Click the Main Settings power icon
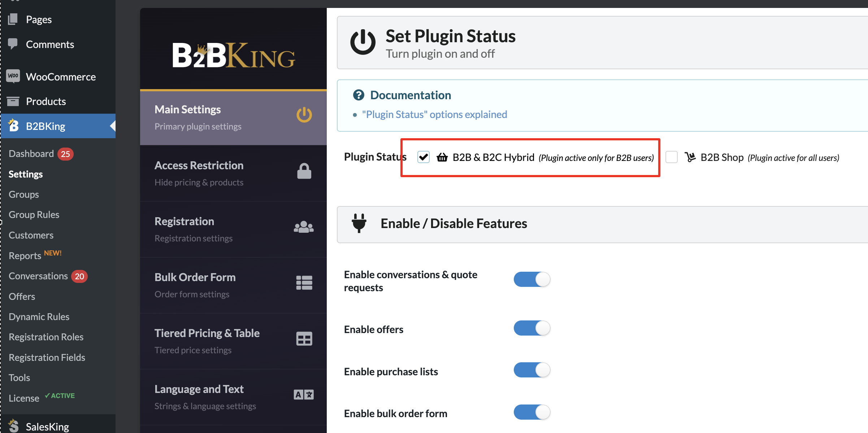The width and height of the screenshot is (868, 433). click(x=304, y=115)
